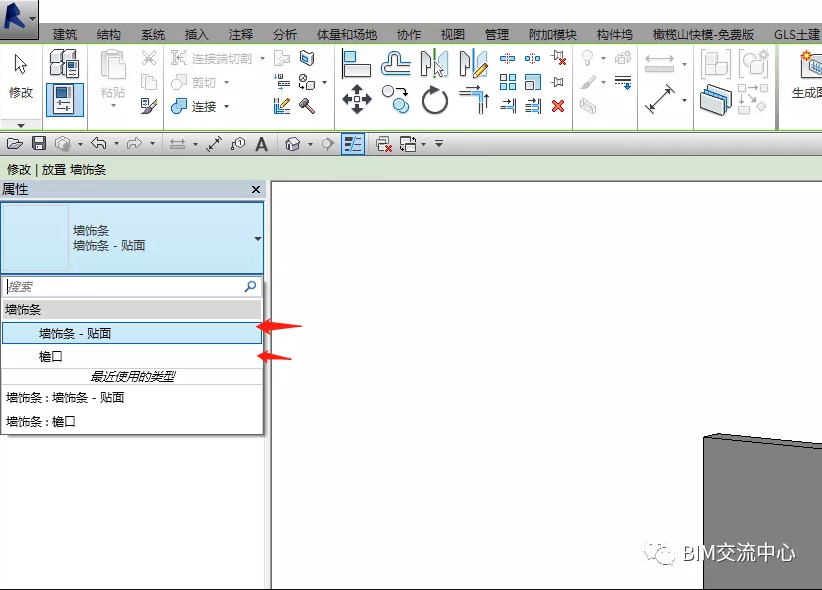Click Close Hidden Windows icon
Viewport: 822px width, 590px height.
point(384,144)
